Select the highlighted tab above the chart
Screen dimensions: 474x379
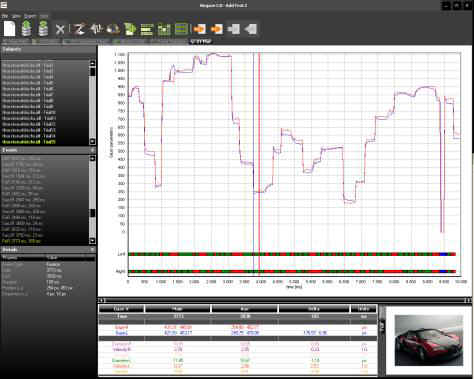(201, 42)
